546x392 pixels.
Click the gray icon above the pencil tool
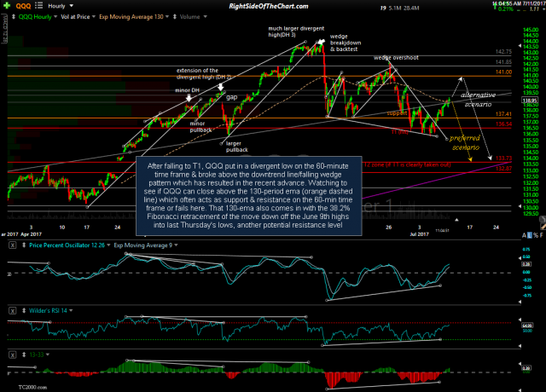click(543, 219)
